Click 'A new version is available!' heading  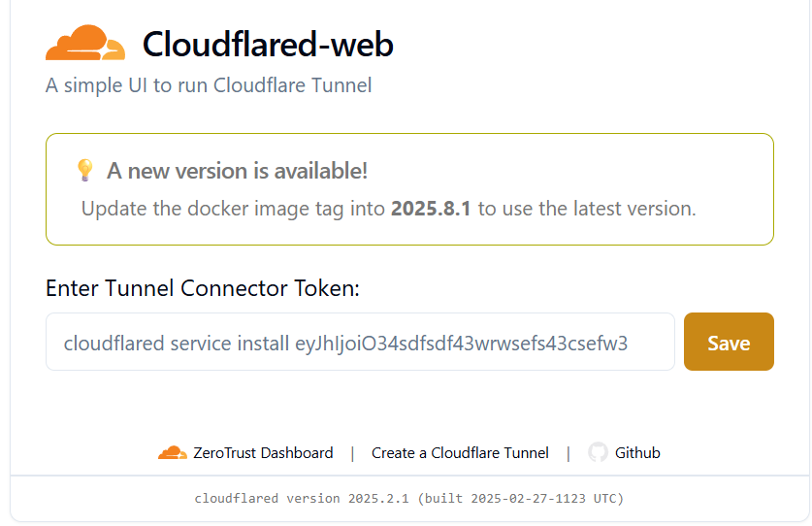(x=237, y=171)
